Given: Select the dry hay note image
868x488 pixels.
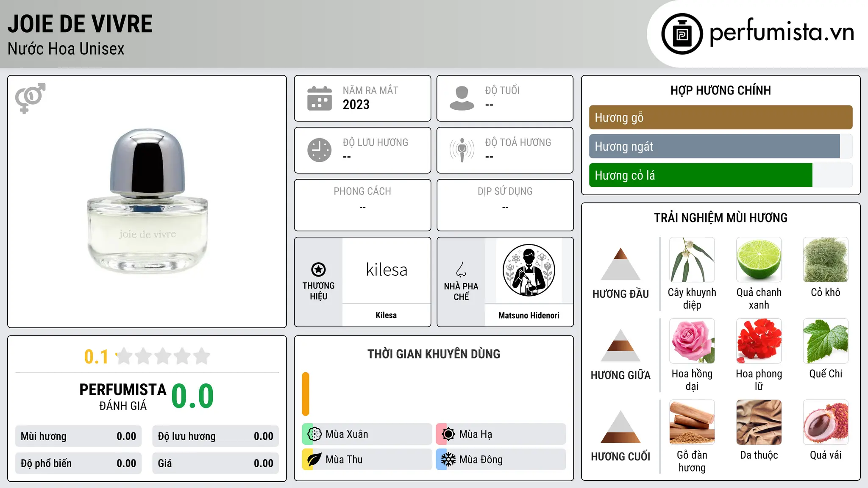Looking at the screenshot, I should [x=826, y=260].
